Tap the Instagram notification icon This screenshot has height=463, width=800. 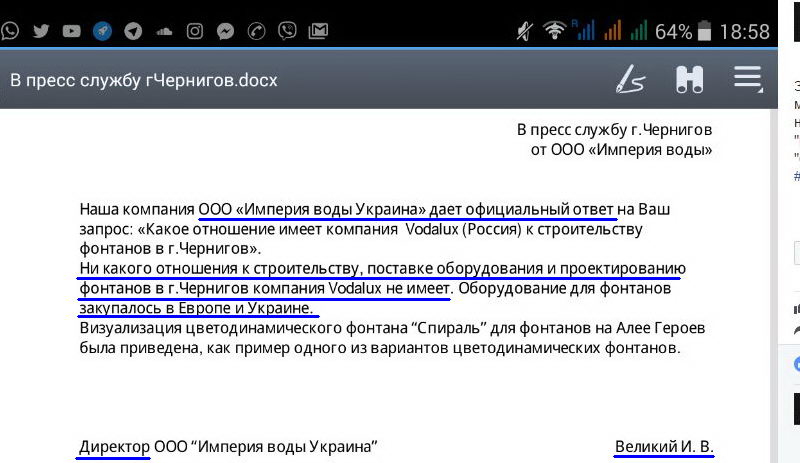coord(195,31)
